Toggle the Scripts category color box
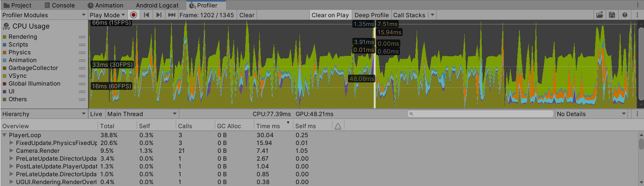 coord(5,45)
